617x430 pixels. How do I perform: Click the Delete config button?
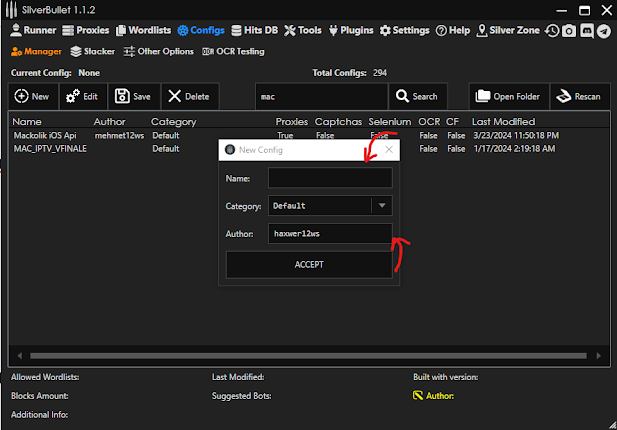[x=190, y=96]
